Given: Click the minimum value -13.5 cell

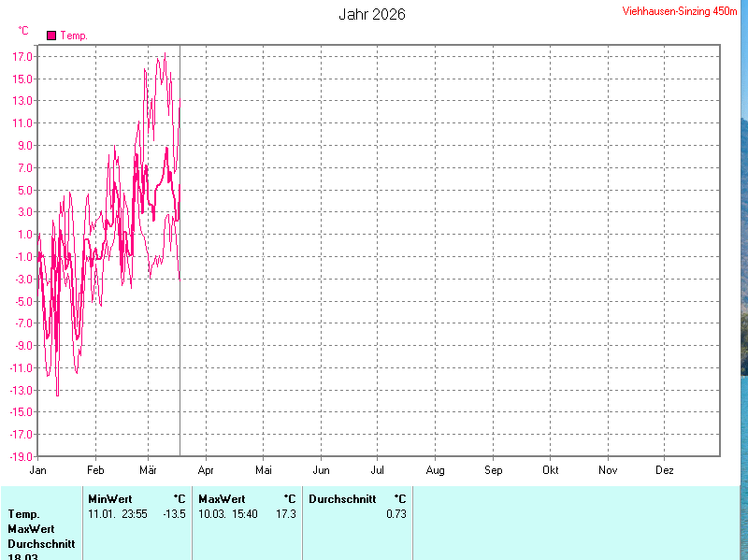Looking at the screenshot, I should tap(174, 514).
